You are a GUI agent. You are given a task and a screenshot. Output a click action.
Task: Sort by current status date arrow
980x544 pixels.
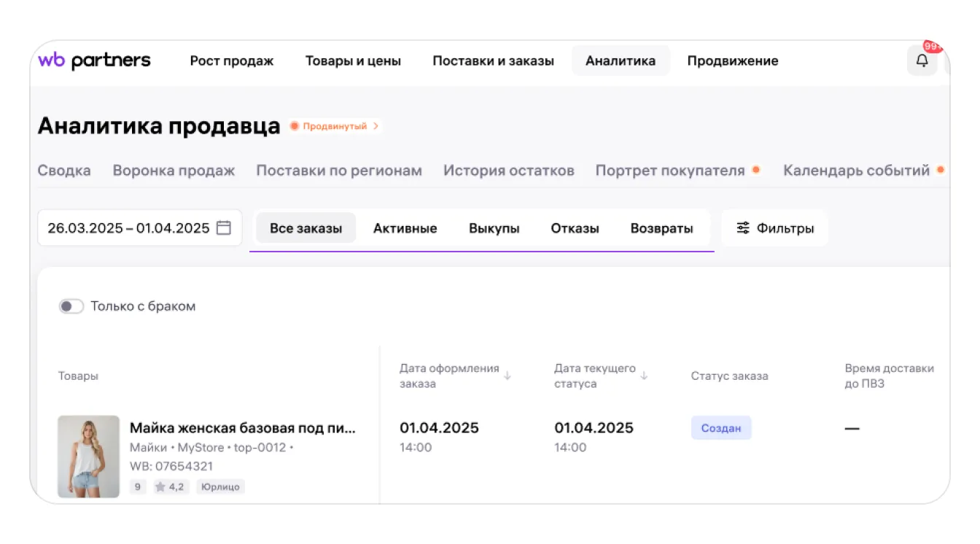click(x=644, y=376)
